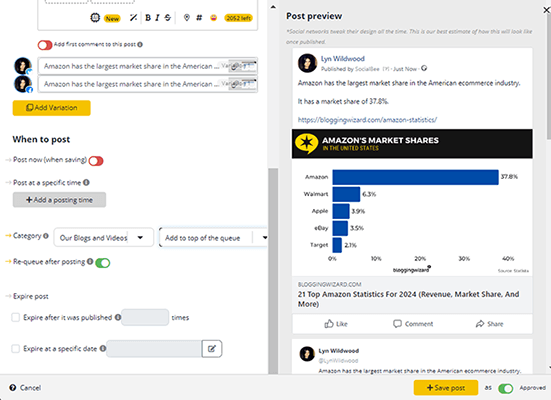Open the AI assistant icon beside the New badge
Viewport: 551px width, 400px height.
[x=95, y=17]
